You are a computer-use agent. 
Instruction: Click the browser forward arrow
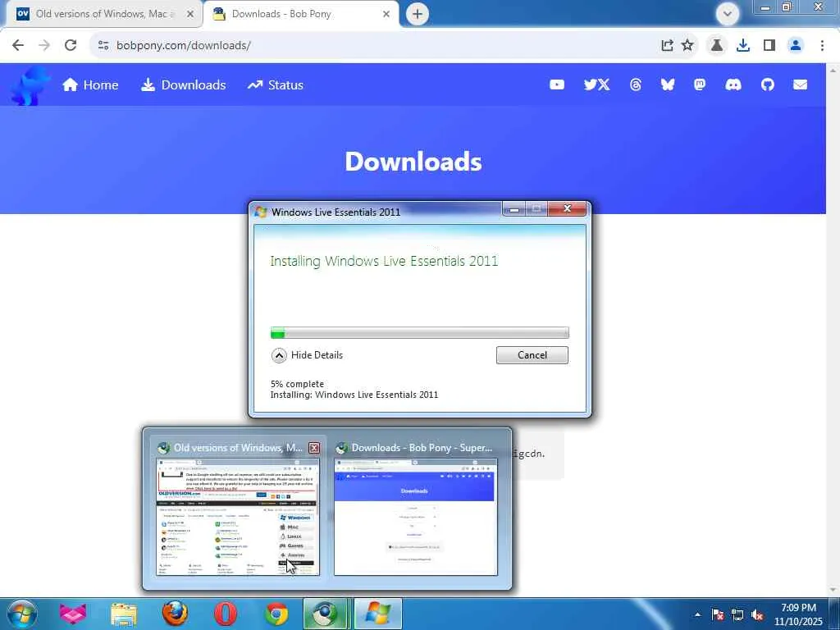coord(44,46)
